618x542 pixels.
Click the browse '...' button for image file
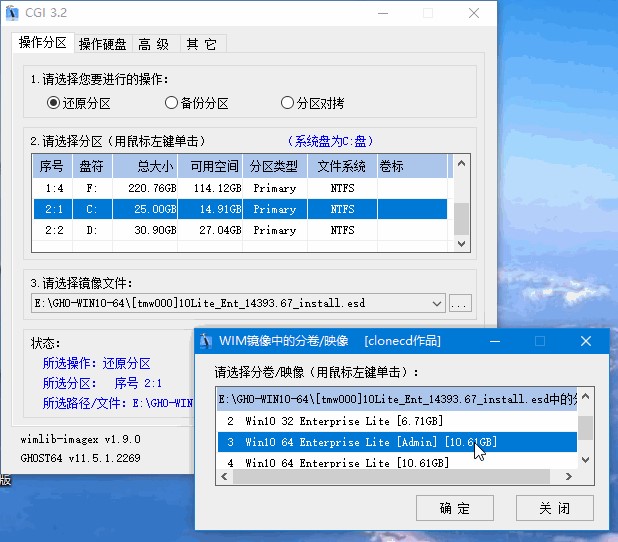460,304
